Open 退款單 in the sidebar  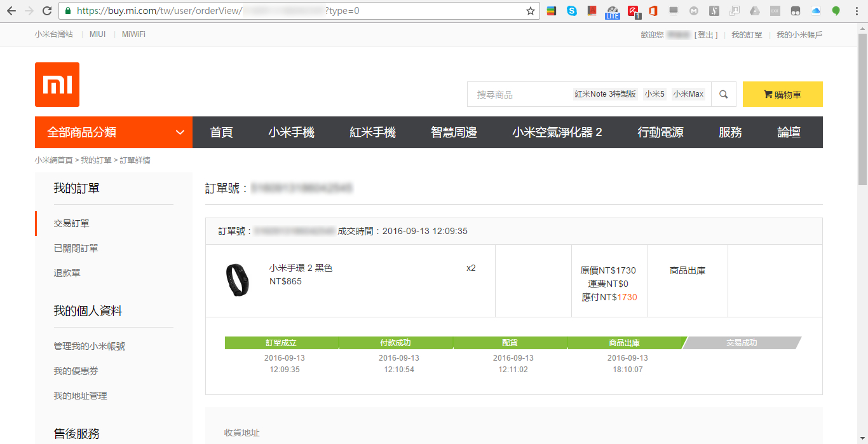point(67,273)
